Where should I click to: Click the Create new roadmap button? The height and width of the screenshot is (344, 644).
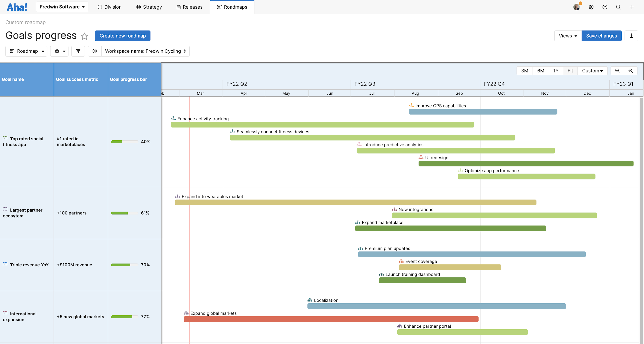(x=123, y=36)
